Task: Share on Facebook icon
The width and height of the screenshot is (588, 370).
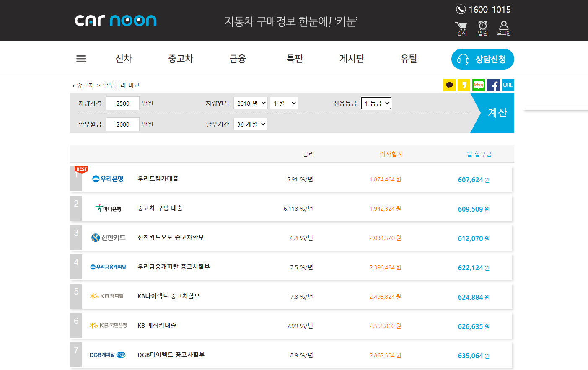Action: pos(493,85)
